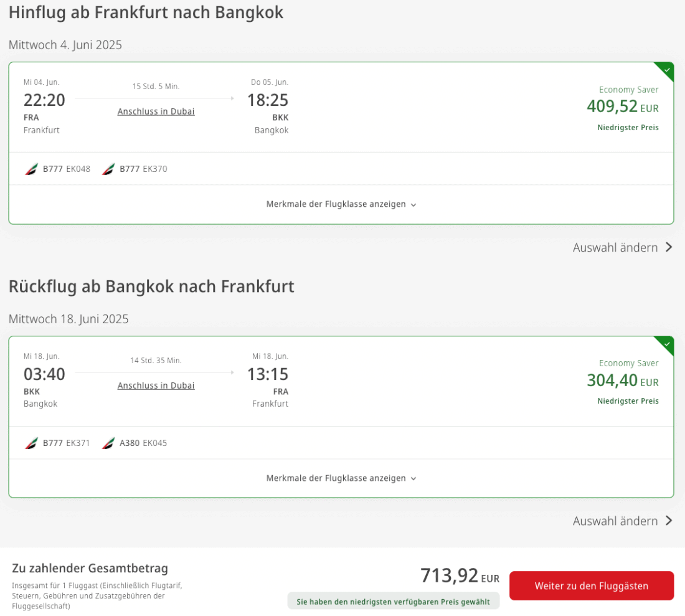Click the 22:20 Frankfurt departure time
Screen dimensions: 685x616
(x=44, y=100)
